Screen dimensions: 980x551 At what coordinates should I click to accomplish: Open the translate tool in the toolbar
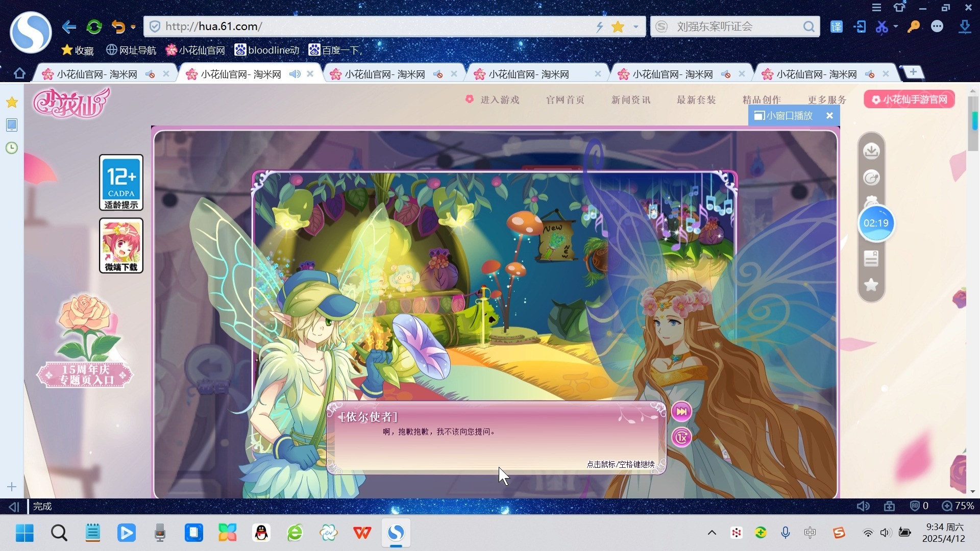[x=837, y=27]
